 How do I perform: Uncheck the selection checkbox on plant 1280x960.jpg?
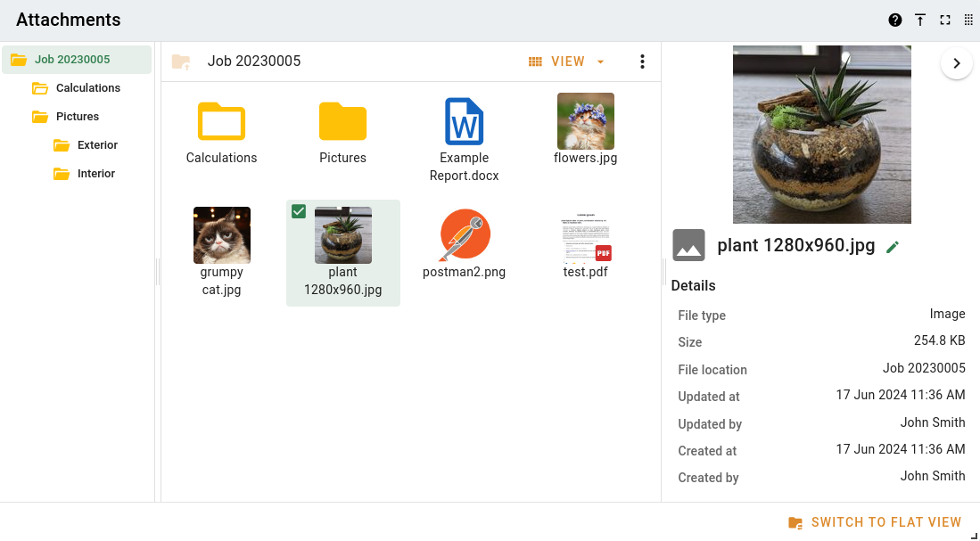(x=298, y=211)
